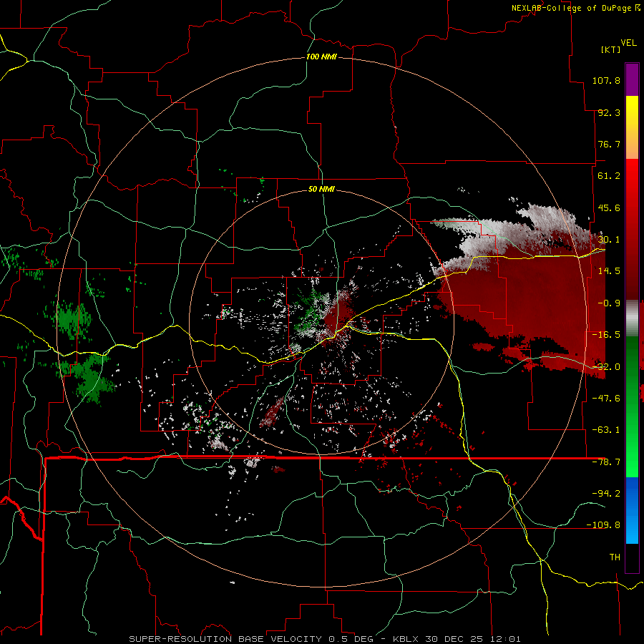Click the 92.3 velocity scale value
This screenshot has height=644, width=644.
609,112
